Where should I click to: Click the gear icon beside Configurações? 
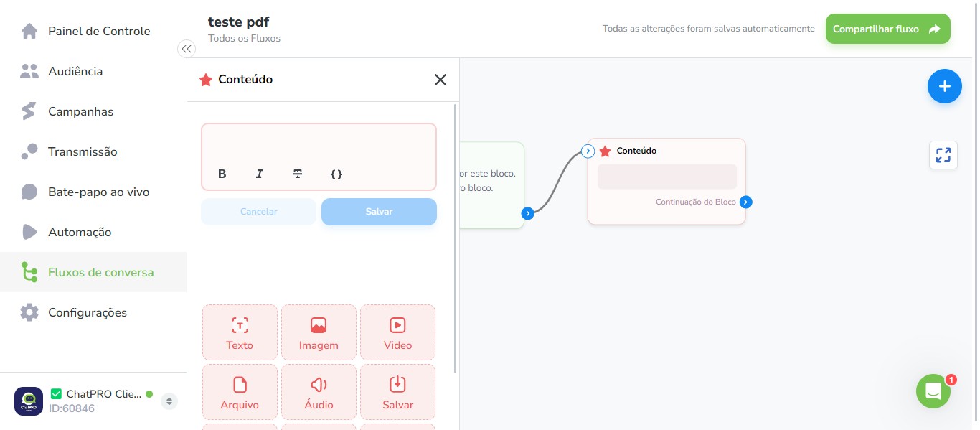pyautogui.click(x=29, y=312)
